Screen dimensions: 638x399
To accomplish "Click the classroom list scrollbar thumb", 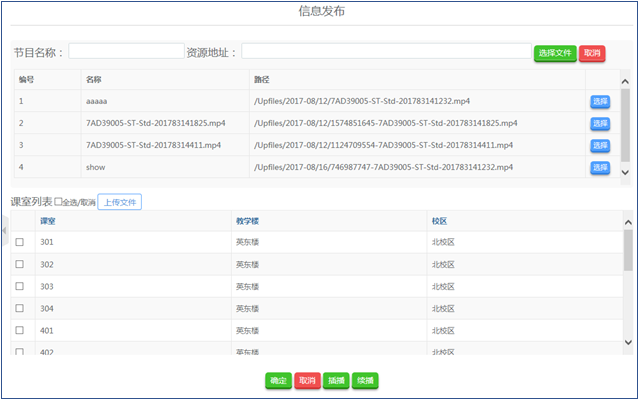I will tap(628, 250).
